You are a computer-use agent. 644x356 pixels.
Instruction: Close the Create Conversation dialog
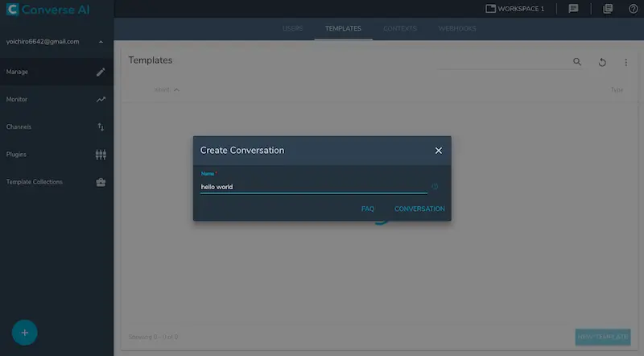tap(439, 151)
